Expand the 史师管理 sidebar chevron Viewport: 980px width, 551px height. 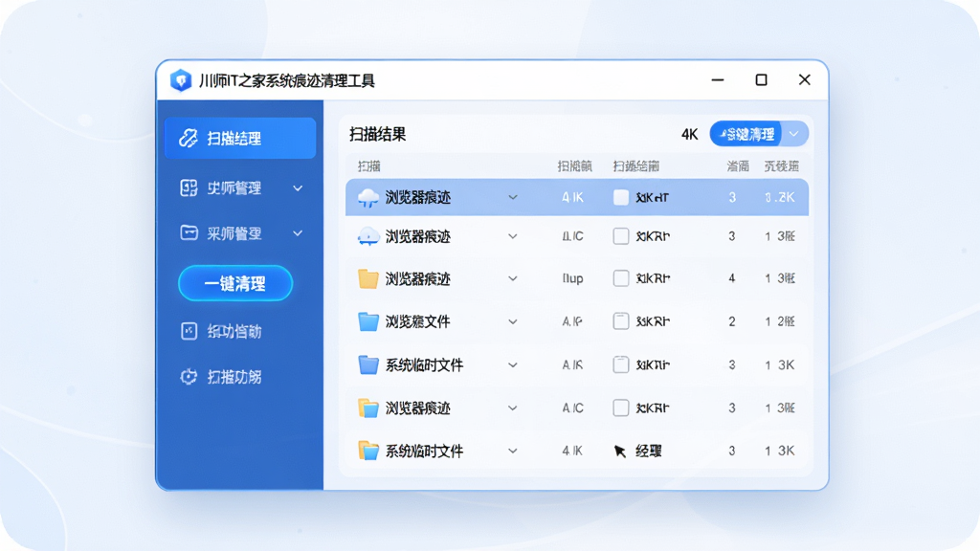click(299, 188)
